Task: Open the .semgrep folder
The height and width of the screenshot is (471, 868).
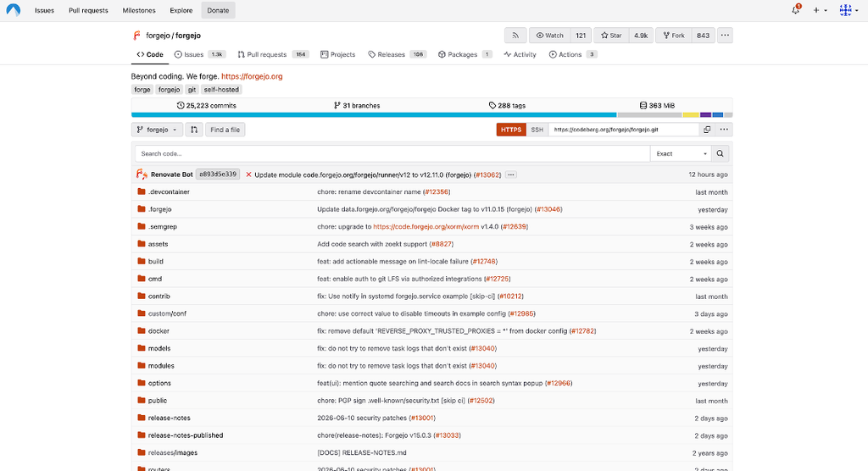Action: pos(162,227)
